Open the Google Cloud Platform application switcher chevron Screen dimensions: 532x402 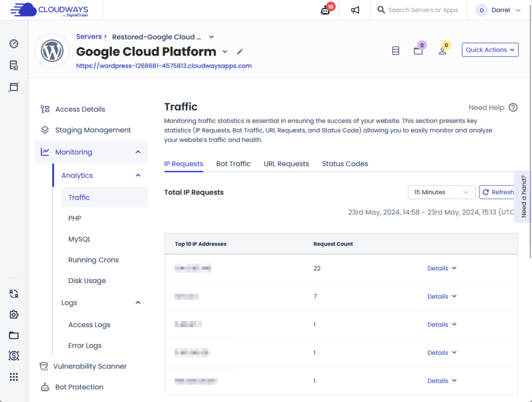[x=224, y=51]
